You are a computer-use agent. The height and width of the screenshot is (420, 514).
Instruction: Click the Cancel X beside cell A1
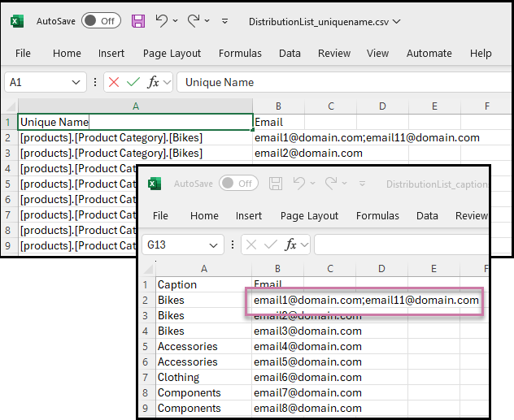[114, 82]
